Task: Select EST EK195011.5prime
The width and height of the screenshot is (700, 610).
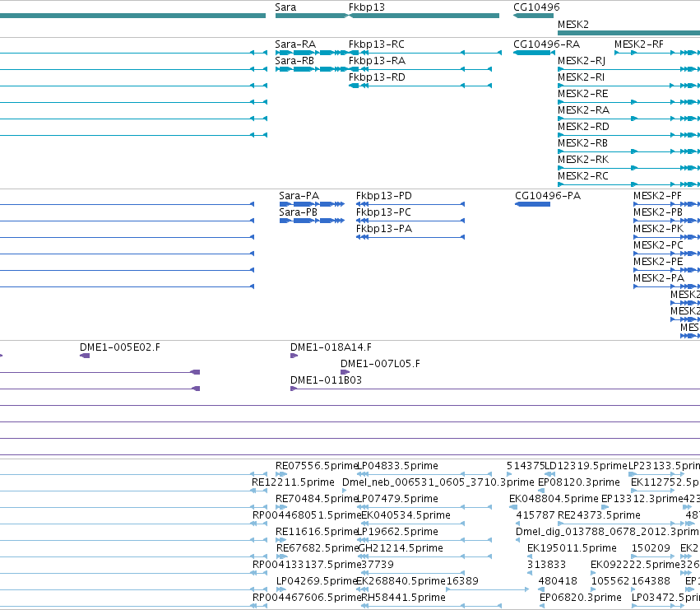Action: pos(530,556)
